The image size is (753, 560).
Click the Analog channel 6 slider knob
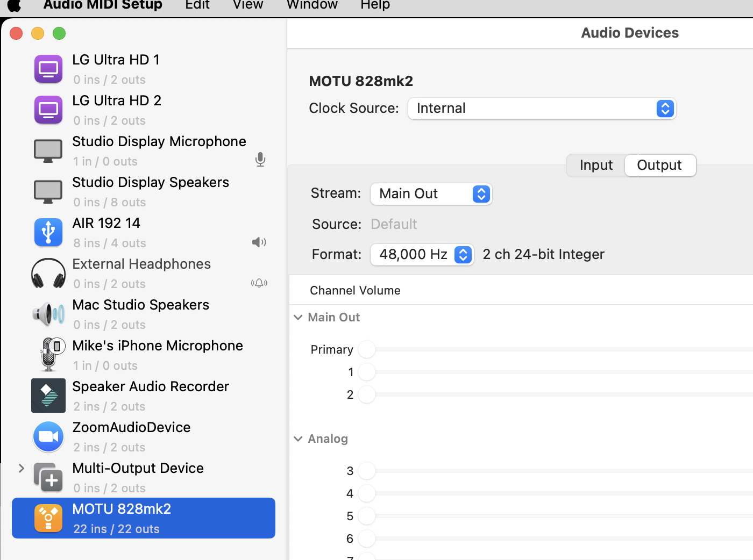[x=367, y=539]
